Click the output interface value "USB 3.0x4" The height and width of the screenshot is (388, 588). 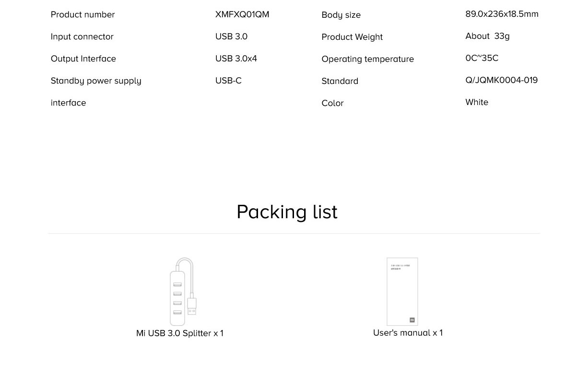[x=236, y=59]
